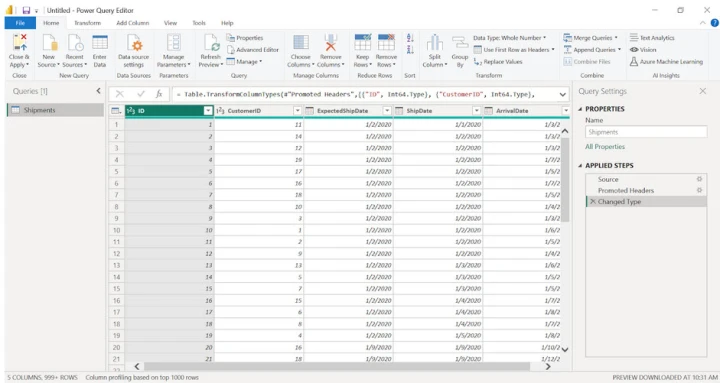Open the ID column filter dropdown
Image resolution: width=720 pixels, height=383 pixels.
(x=208, y=111)
